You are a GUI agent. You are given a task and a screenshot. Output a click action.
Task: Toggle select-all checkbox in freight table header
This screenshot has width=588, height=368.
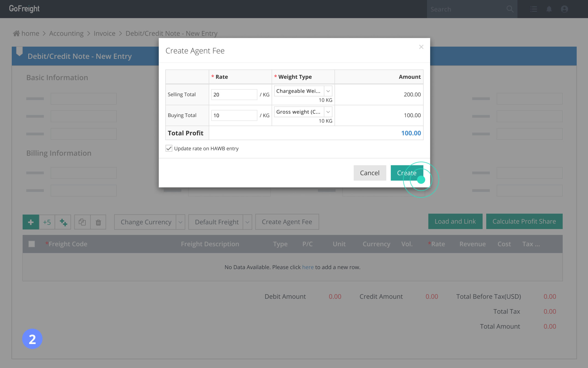(32, 244)
